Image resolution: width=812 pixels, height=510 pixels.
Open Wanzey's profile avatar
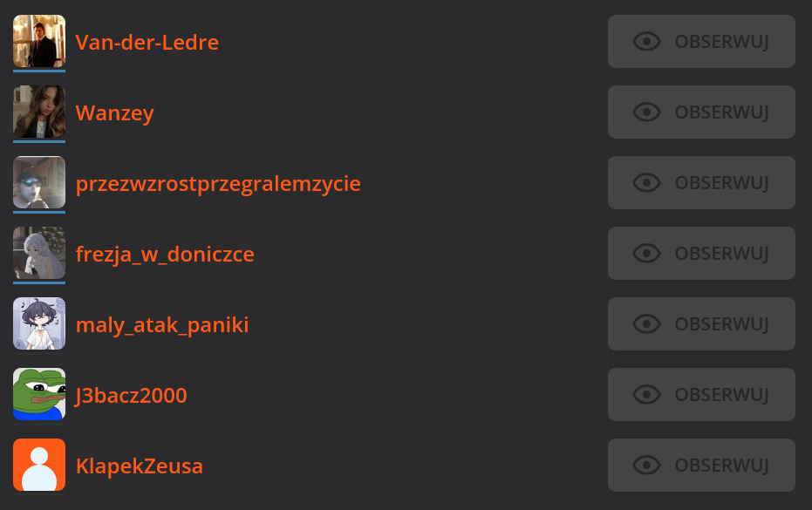pos(39,112)
